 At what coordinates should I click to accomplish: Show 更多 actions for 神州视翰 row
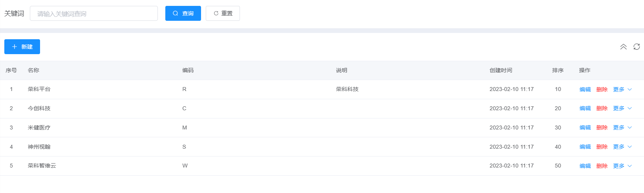coord(622,147)
